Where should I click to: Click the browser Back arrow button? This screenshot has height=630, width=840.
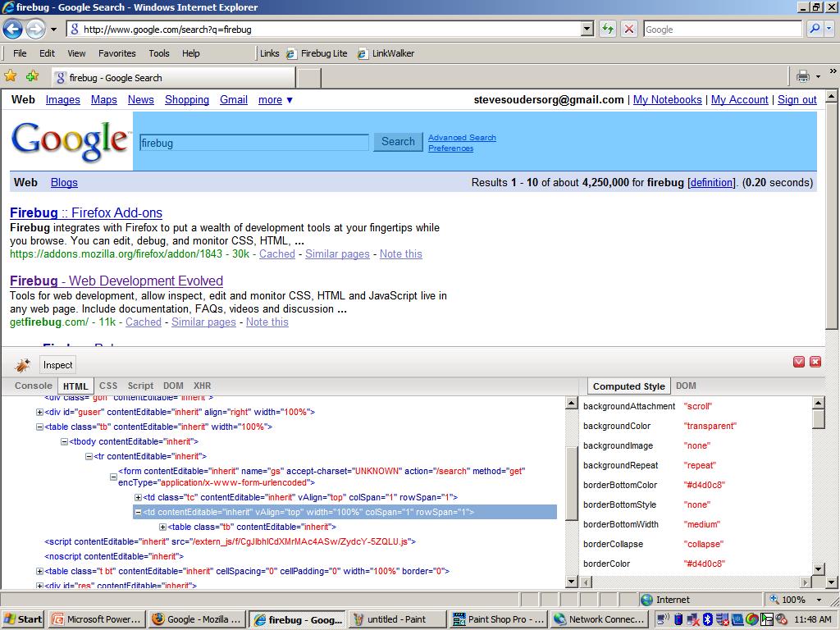pos(13,29)
